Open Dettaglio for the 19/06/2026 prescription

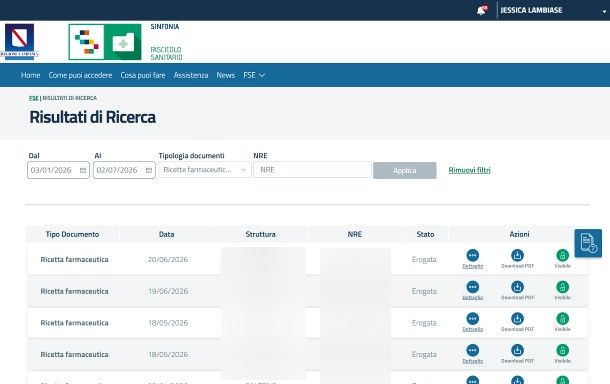click(x=473, y=291)
